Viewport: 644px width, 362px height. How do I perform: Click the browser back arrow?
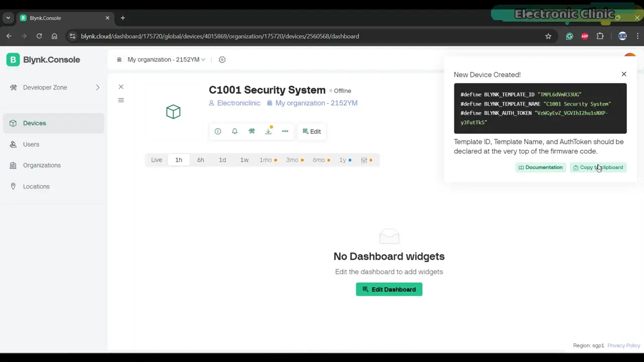tap(9, 36)
